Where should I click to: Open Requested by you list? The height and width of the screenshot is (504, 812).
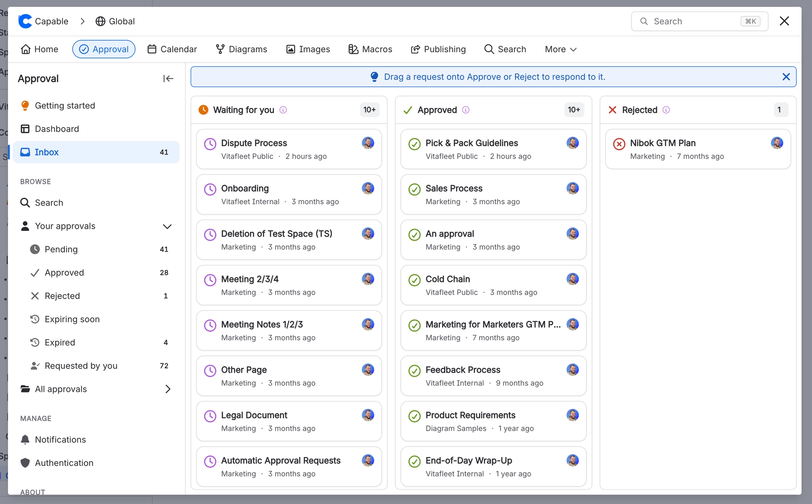[x=96, y=366]
